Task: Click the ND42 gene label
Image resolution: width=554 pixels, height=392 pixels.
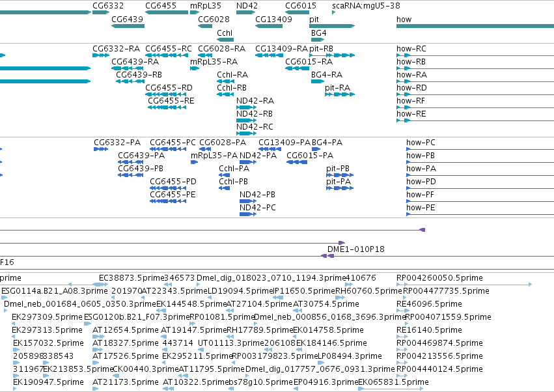Action: click(x=247, y=6)
